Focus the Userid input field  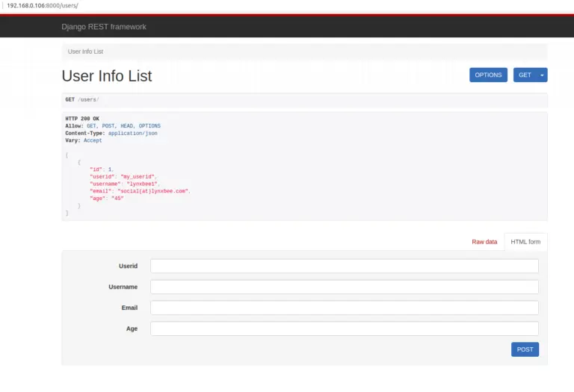pos(344,266)
